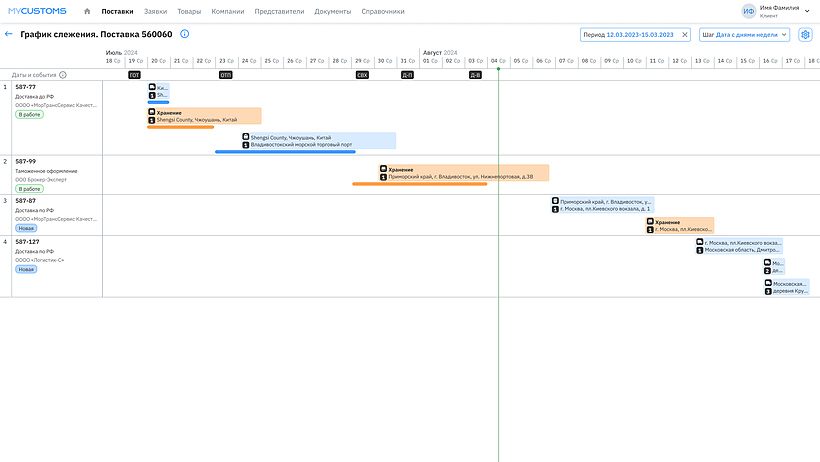
Task: Click info icon next to Поставка 560060
Action: tap(185, 34)
